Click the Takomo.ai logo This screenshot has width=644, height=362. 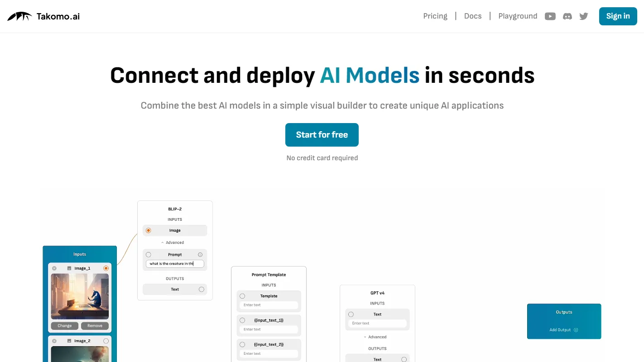pos(43,16)
